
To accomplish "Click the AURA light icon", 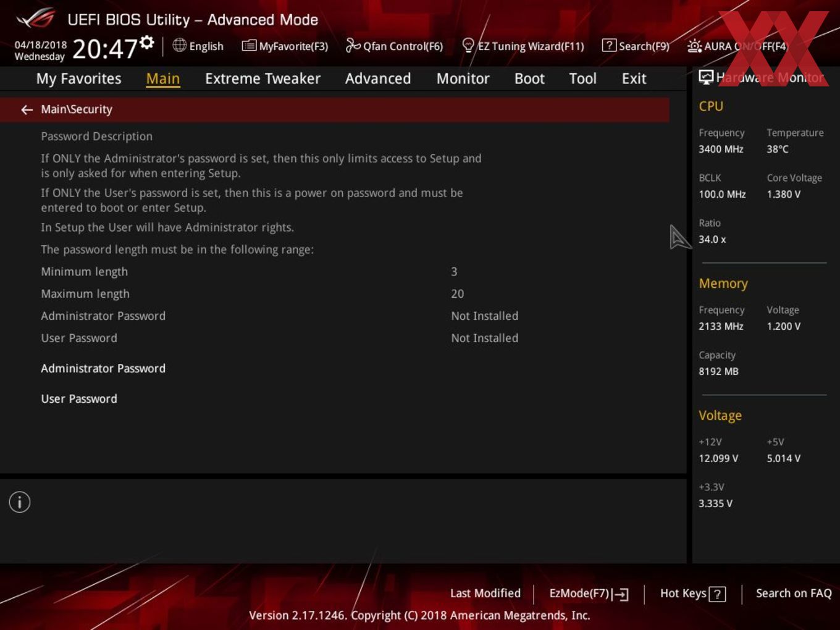I will [694, 46].
